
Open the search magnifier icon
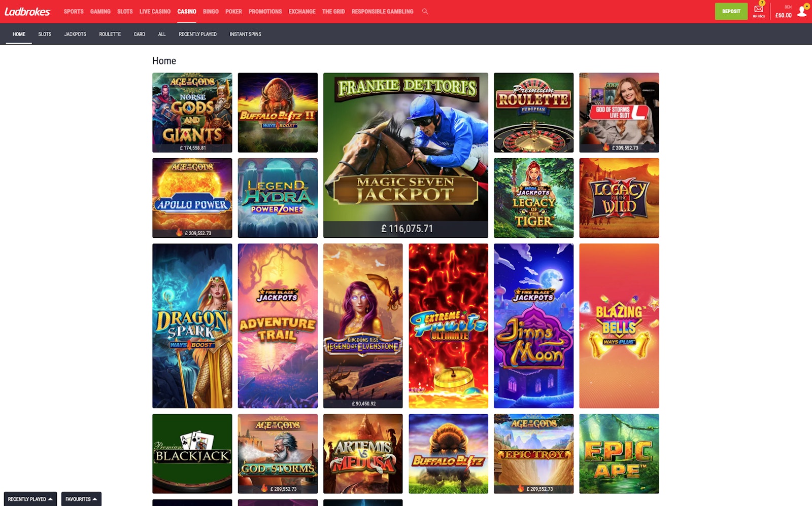[424, 11]
